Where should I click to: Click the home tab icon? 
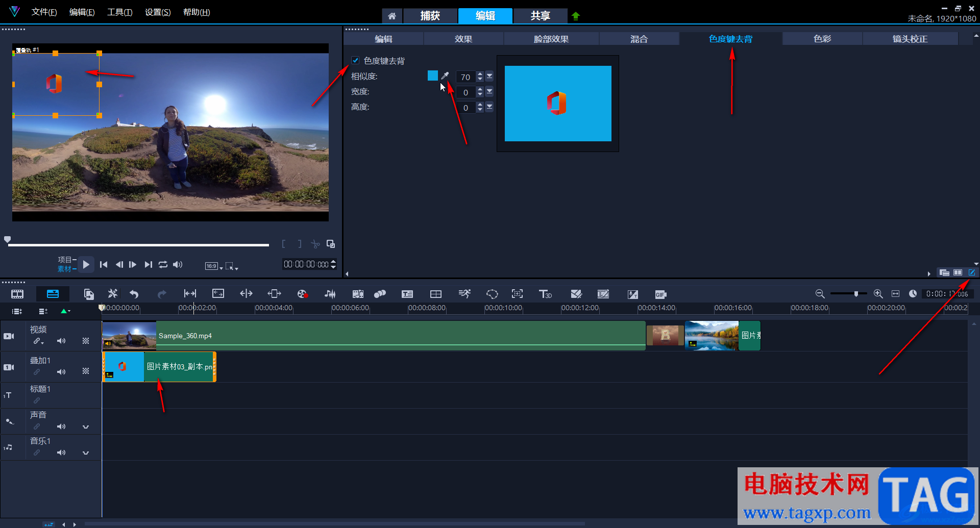click(x=391, y=16)
